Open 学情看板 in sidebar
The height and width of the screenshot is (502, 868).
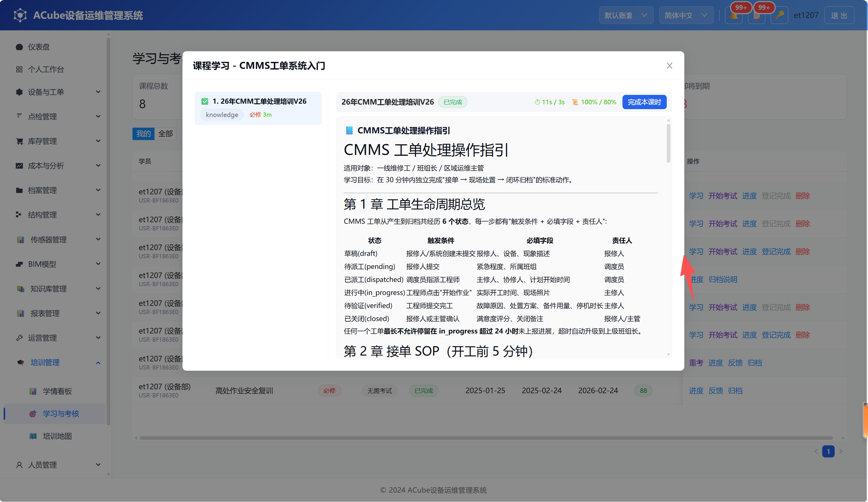click(55, 391)
